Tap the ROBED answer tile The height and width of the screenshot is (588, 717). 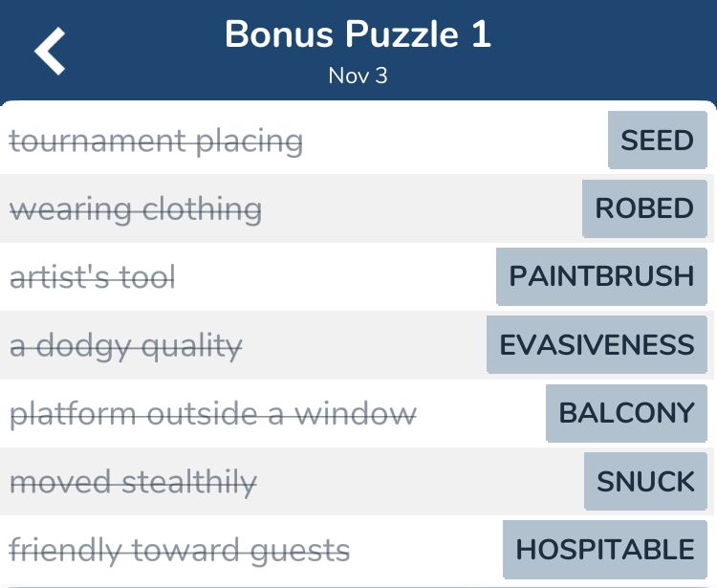tap(644, 208)
